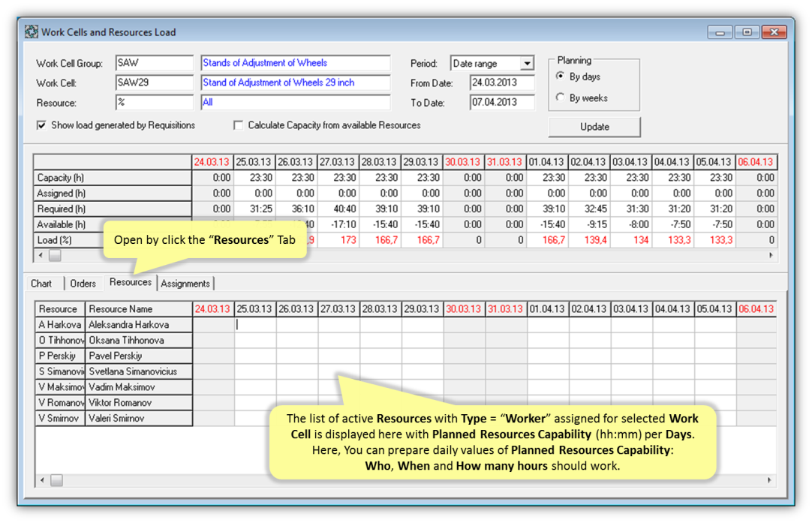Click the 30.03.13 column header in resources table
Image resolution: width=812 pixels, height=523 pixels.
[464, 309]
